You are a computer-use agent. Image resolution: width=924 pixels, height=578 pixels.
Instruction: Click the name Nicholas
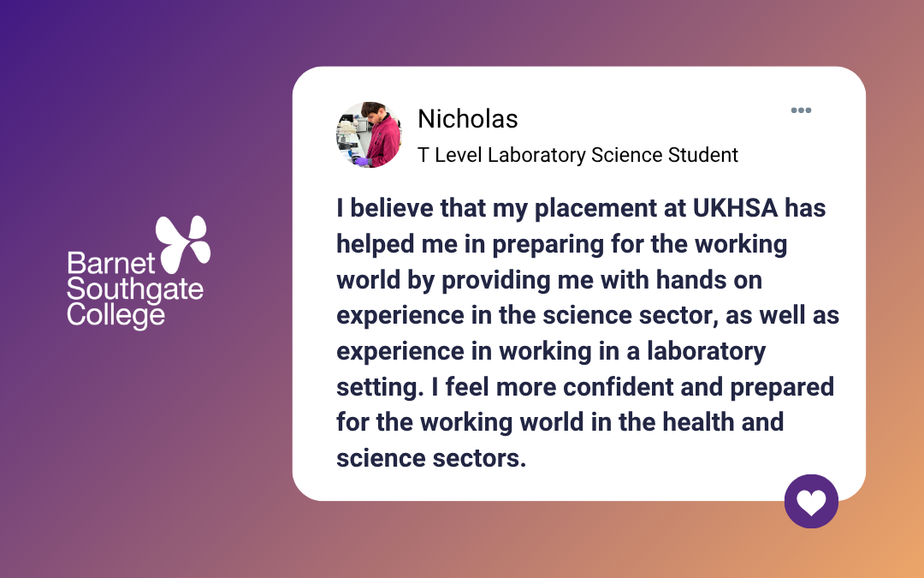(x=468, y=119)
